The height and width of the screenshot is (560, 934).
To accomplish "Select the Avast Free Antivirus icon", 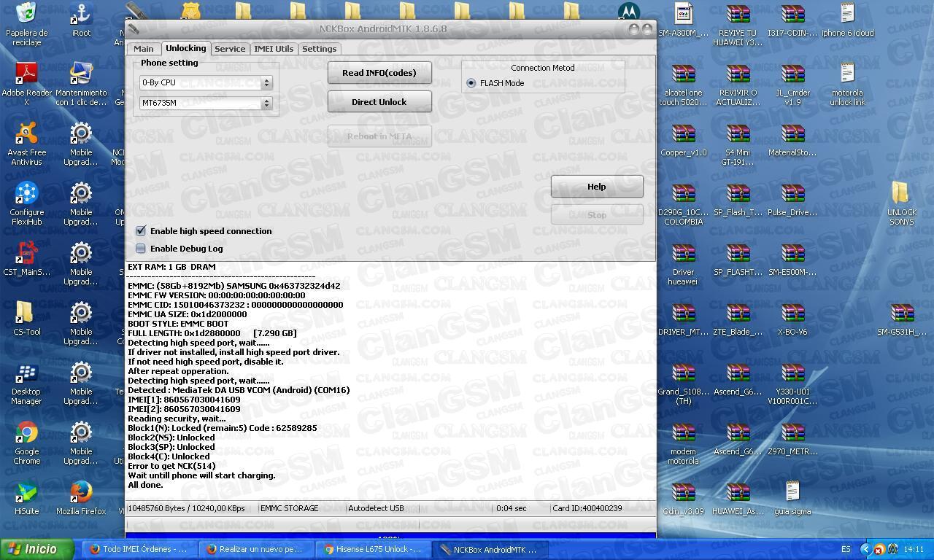I will tap(26, 144).
